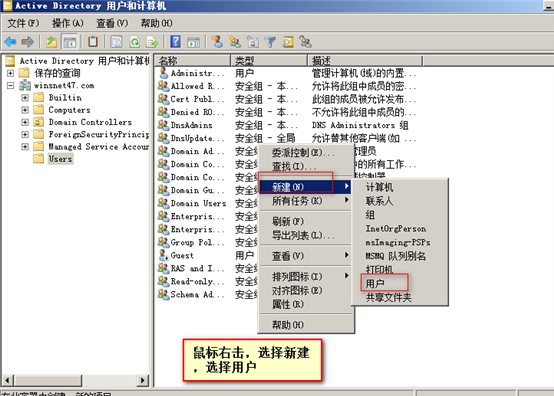Expand the 保存的查询 tree node
The width and height of the screenshot is (554, 396).
point(11,73)
